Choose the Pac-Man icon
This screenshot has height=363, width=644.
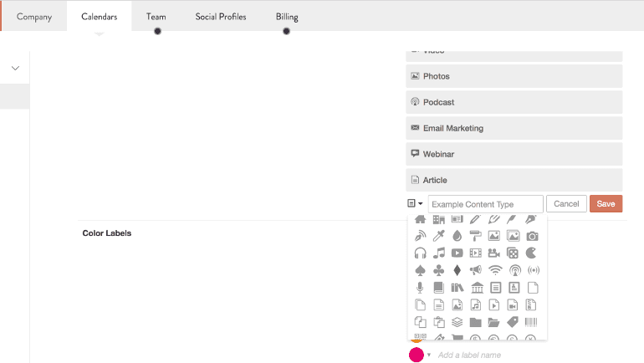tap(532, 253)
